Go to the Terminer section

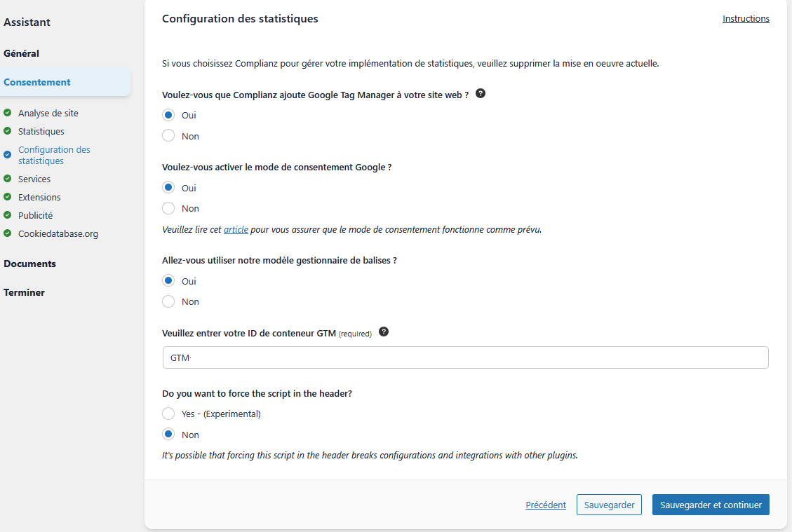(24, 292)
